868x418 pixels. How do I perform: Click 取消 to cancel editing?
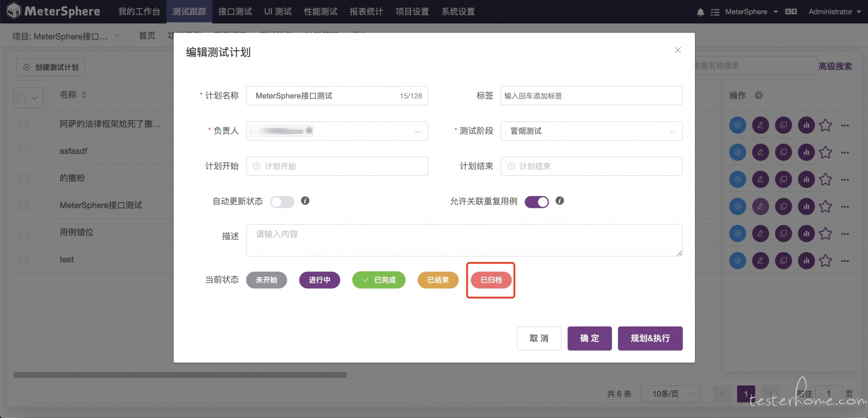click(x=539, y=338)
